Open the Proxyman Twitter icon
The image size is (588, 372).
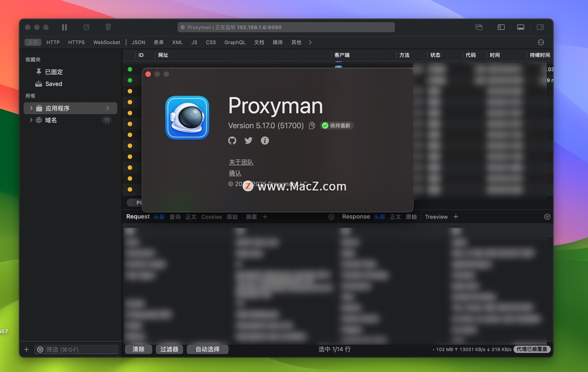pos(248,140)
